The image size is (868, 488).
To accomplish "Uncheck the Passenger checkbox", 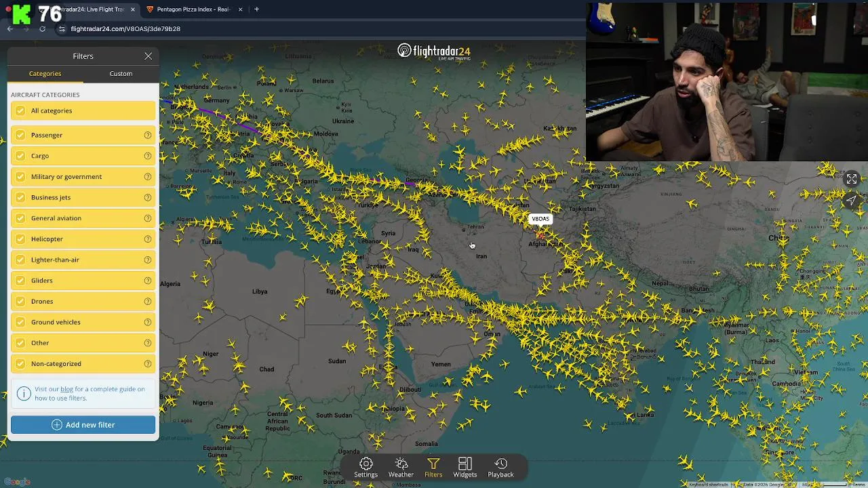I will pyautogui.click(x=20, y=135).
